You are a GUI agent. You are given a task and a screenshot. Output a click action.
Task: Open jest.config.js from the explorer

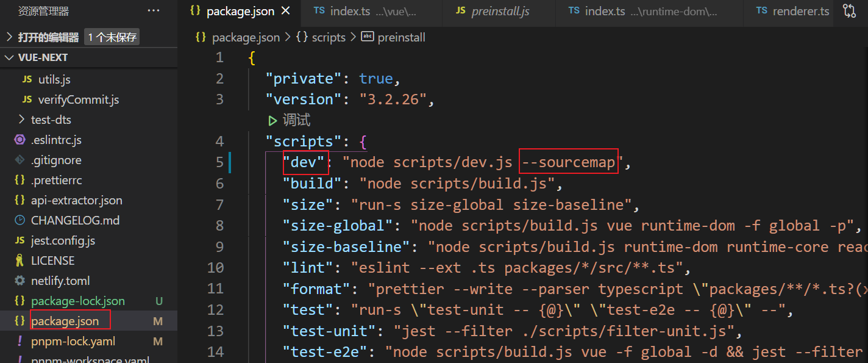point(63,240)
